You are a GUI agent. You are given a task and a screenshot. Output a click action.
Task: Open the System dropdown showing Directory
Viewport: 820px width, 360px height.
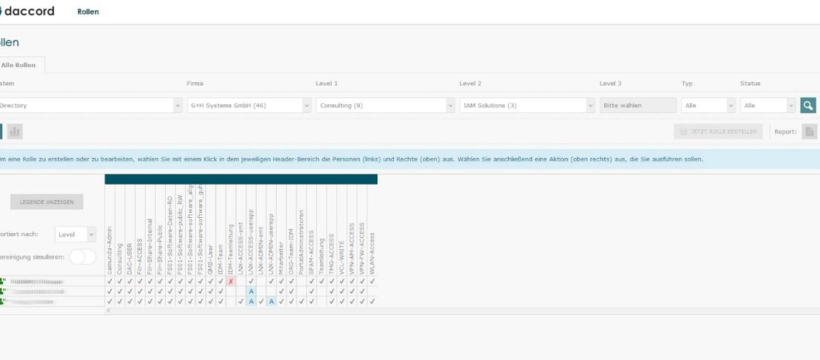tap(91, 105)
